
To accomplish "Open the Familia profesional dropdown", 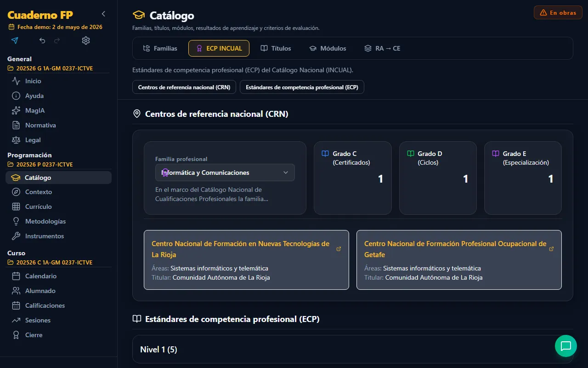I will click(225, 172).
